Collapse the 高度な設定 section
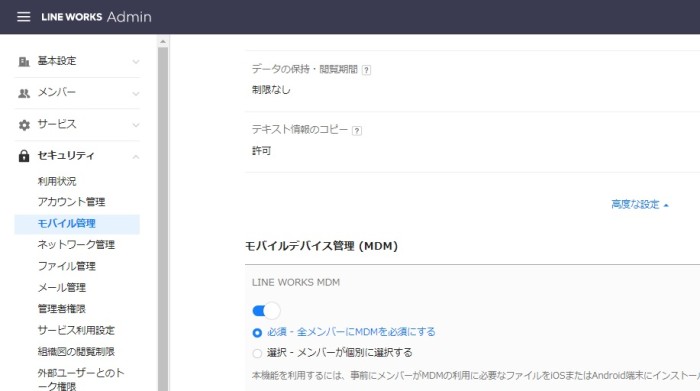Image resolution: width=700 pixels, height=391 pixels. tap(640, 204)
